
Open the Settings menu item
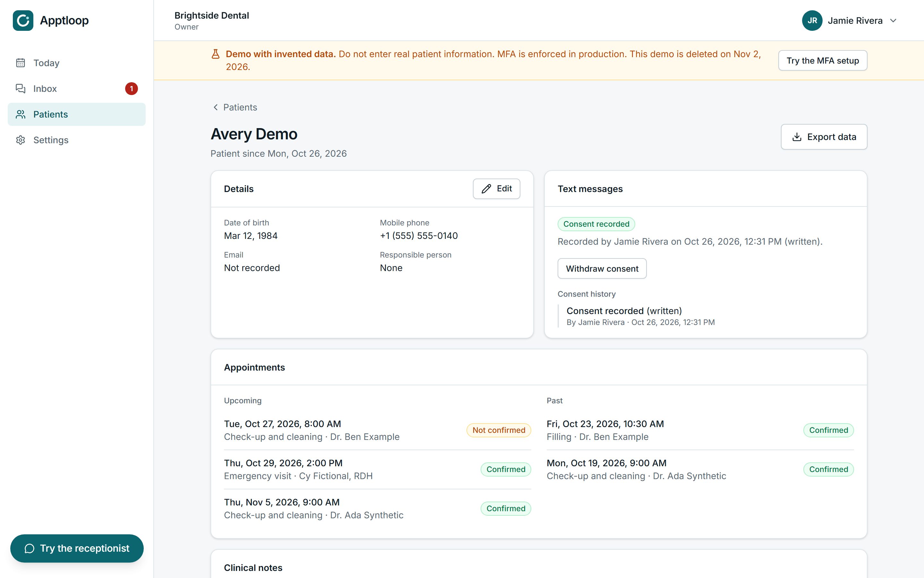[77, 140]
